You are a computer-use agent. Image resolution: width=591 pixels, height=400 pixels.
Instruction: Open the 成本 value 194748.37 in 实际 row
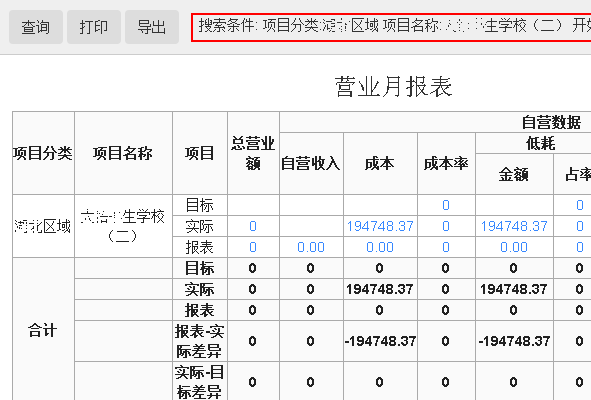(380, 226)
